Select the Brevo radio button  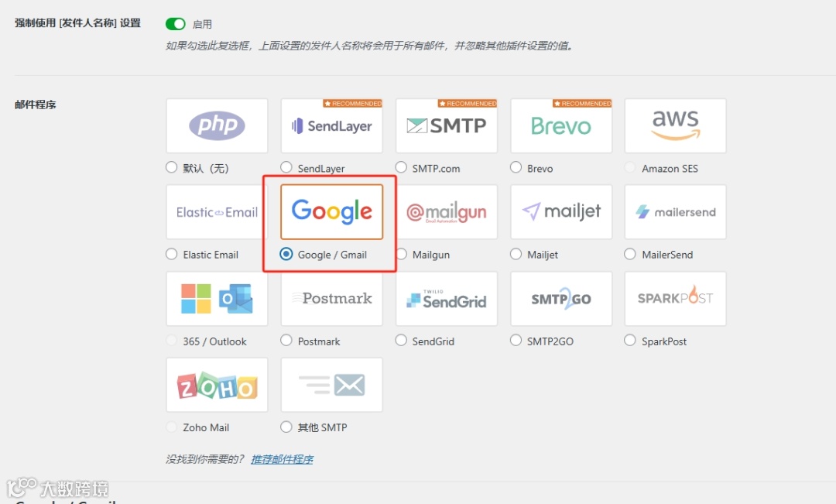[x=516, y=167]
